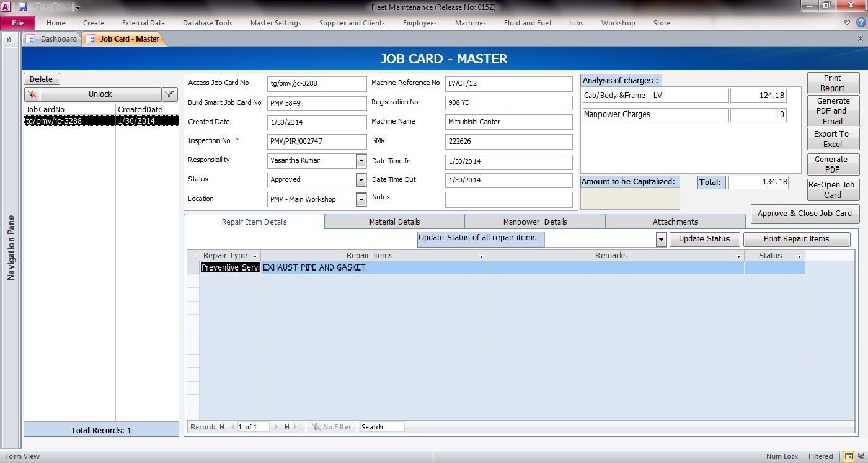
Task: Select job card row tg/pmv/jc-3288 in list
Action: 101,121
